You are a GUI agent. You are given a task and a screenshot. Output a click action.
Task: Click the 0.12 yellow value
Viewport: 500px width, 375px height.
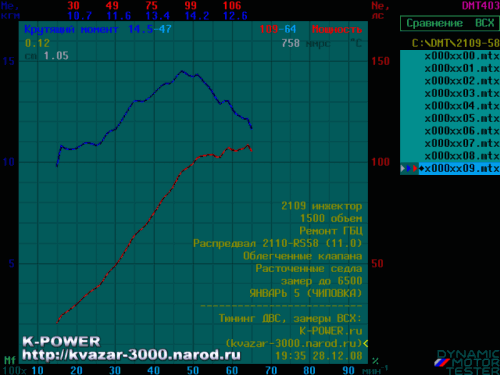tap(37, 43)
